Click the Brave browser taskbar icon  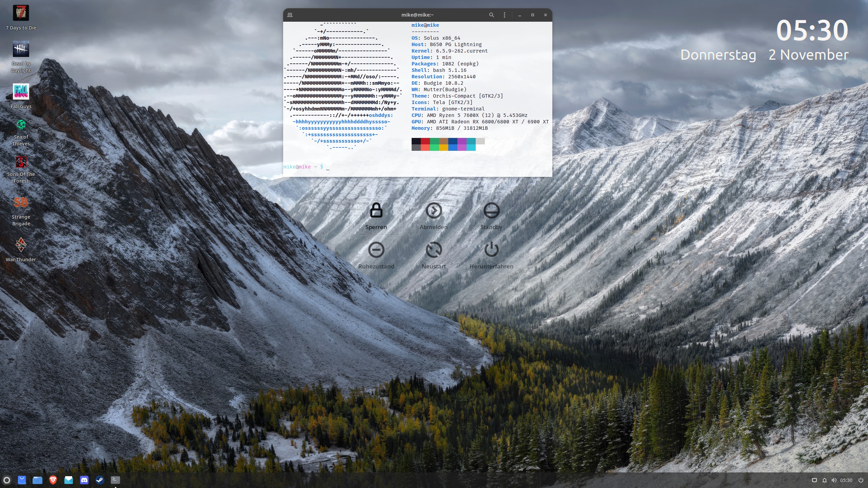[x=53, y=480]
